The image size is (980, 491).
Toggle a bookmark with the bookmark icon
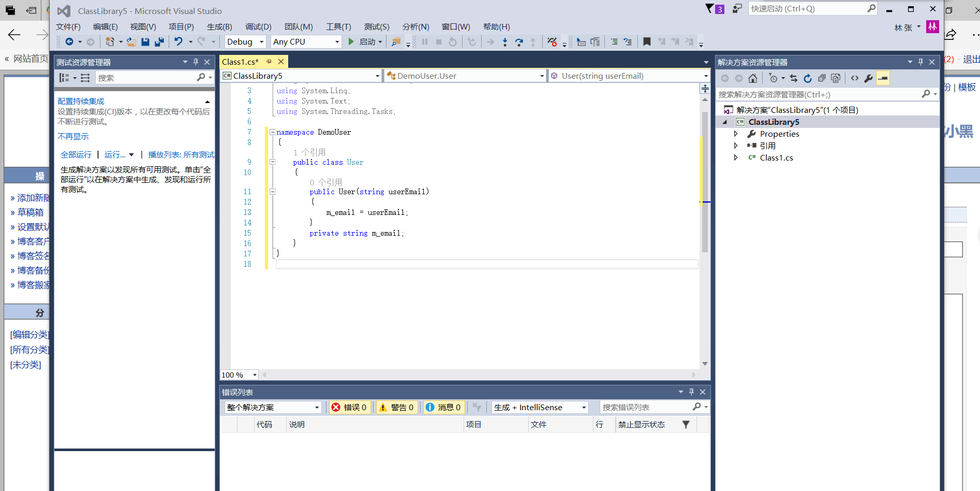tap(647, 42)
